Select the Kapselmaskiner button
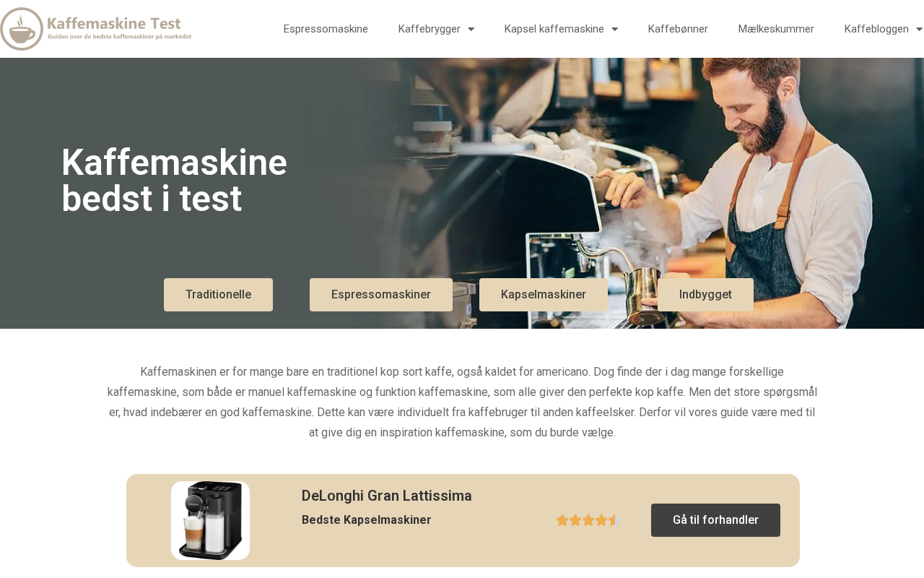The image size is (924, 578). click(544, 295)
